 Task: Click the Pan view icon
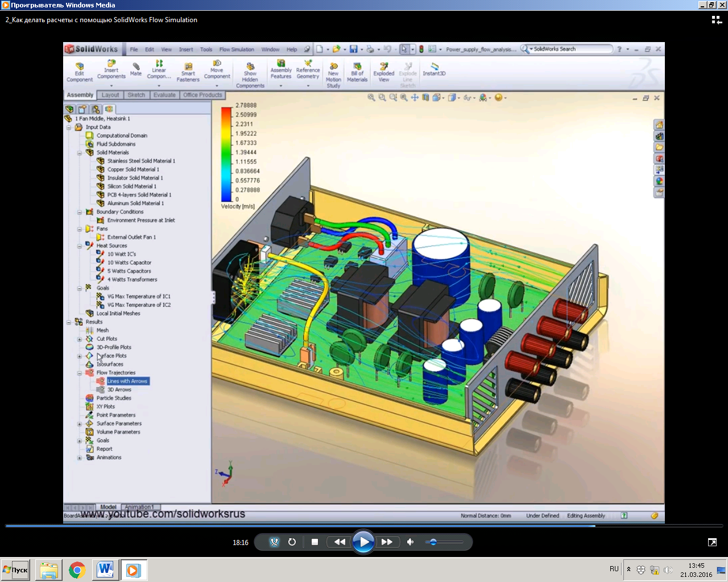415,98
